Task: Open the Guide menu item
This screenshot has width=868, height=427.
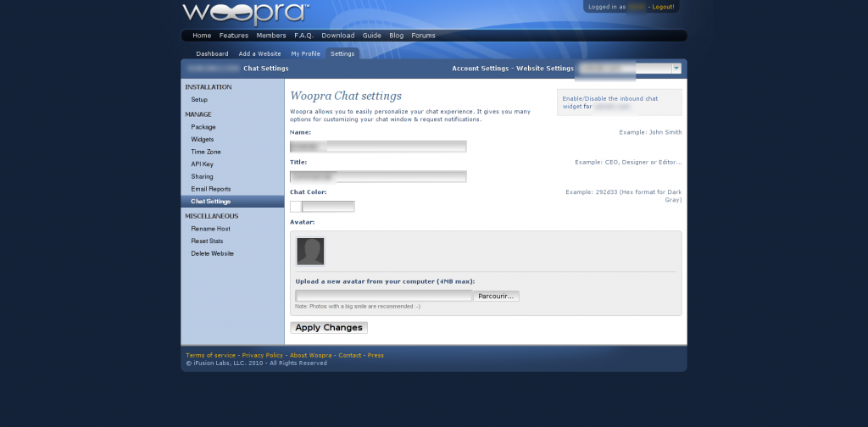Action: tap(372, 36)
